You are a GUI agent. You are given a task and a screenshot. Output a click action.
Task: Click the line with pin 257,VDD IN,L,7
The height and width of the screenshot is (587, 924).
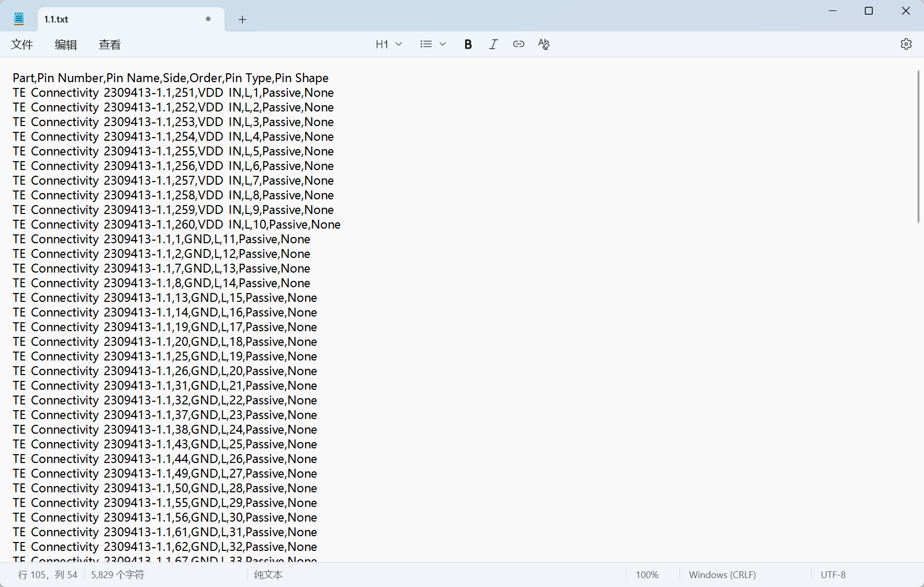(x=173, y=180)
